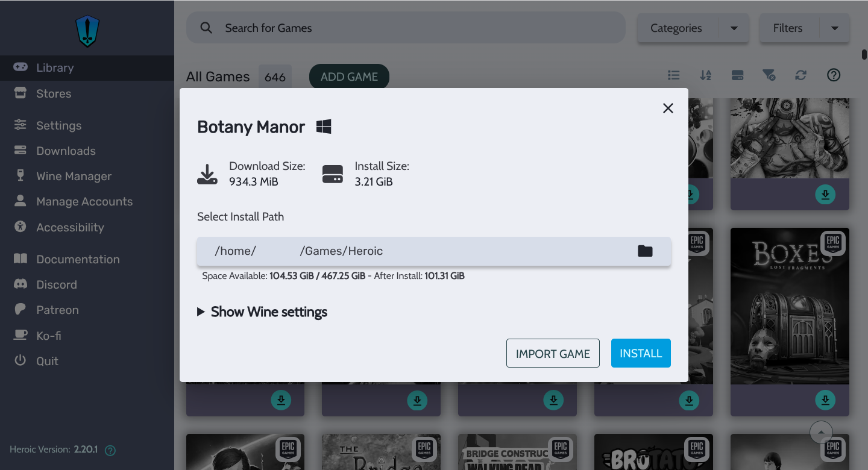Click the sort by installed icon

pyautogui.click(x=737, y=75)
